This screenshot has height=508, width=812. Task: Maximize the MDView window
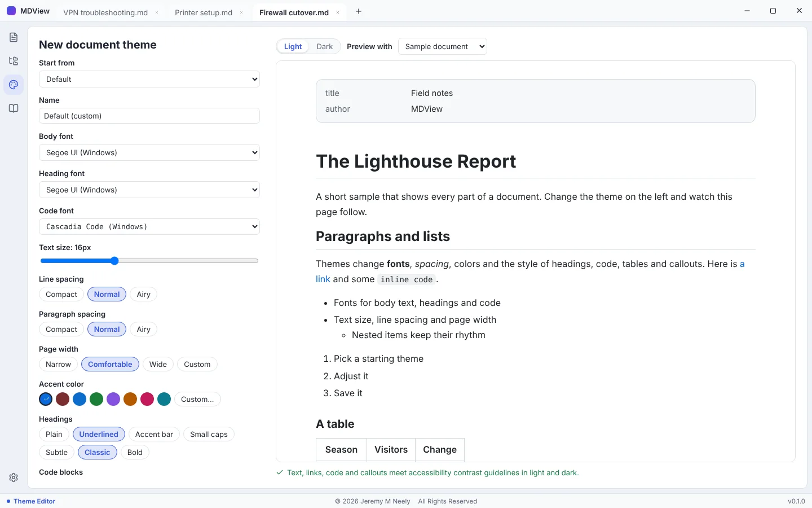coord(773,11)
